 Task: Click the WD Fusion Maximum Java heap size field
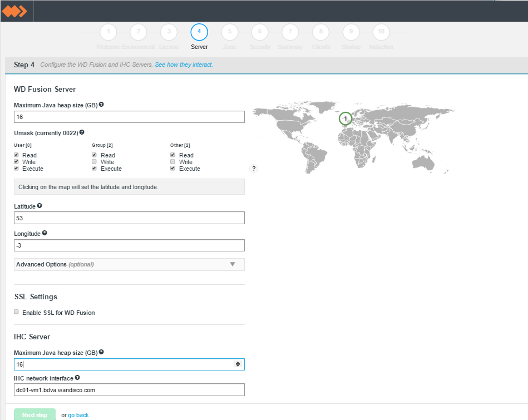click(x=129, y=117)
